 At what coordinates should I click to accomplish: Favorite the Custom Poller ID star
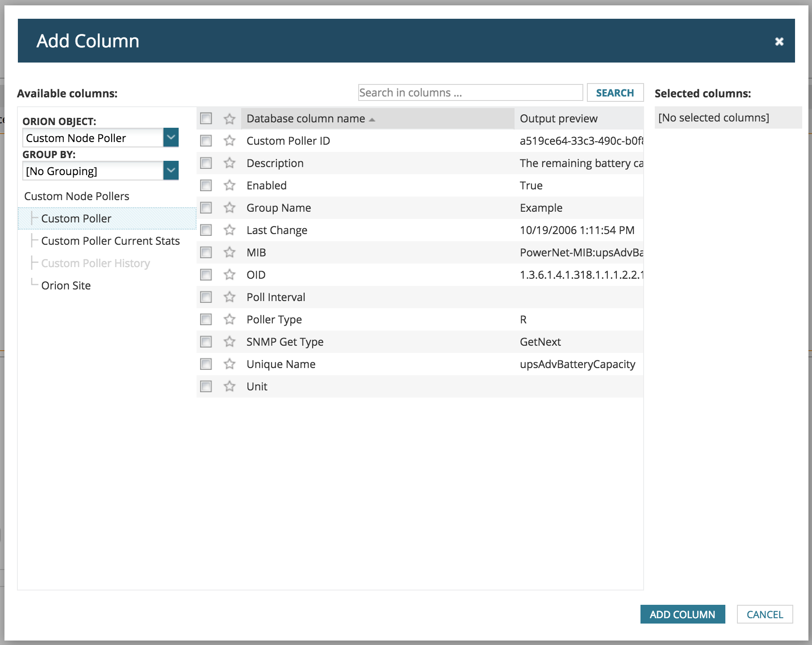[x=230, y=141]
